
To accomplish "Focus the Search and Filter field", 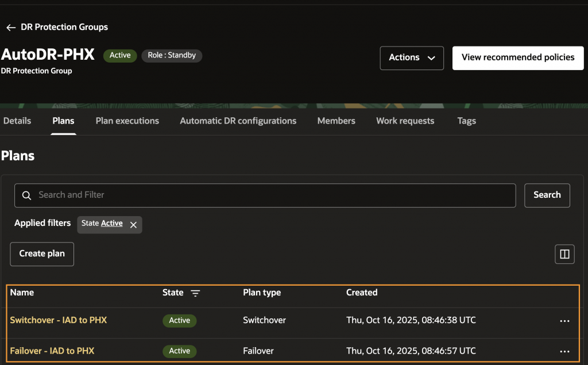I will pos(270,195).
